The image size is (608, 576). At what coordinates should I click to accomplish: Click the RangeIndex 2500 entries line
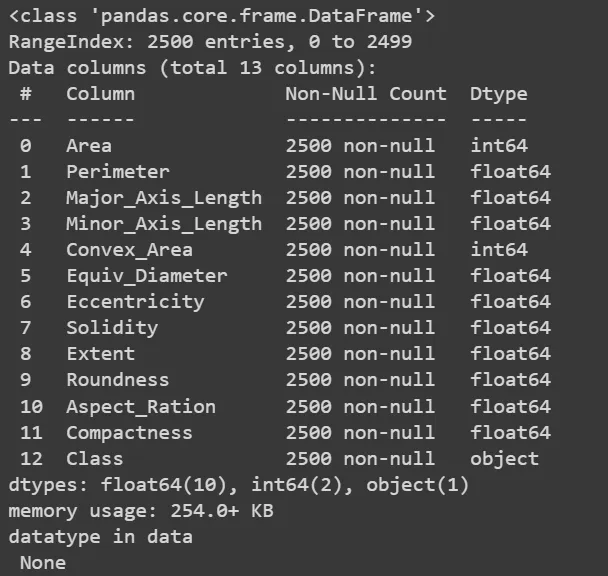tap(210, 42)
